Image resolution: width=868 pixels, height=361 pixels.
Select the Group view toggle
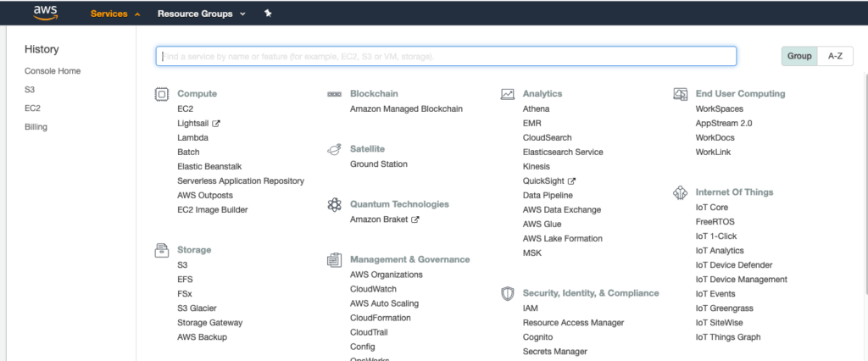click(799, 56)
